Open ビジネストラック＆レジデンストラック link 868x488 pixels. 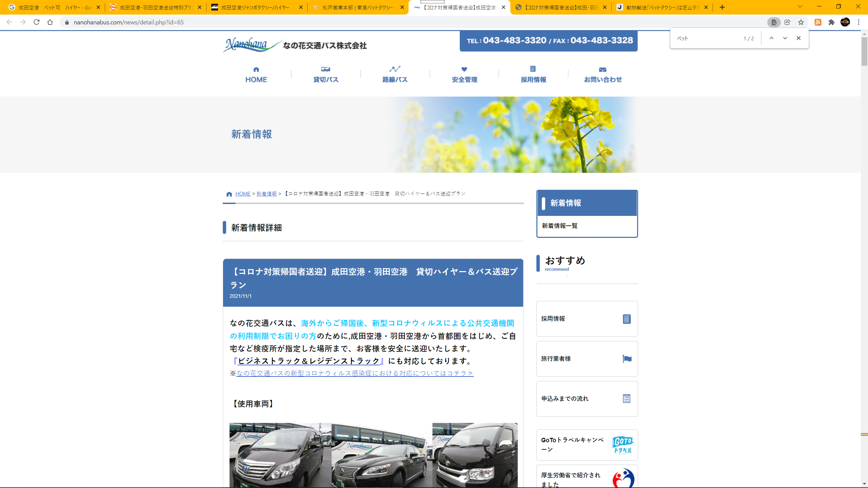click(x=308, y=361)
